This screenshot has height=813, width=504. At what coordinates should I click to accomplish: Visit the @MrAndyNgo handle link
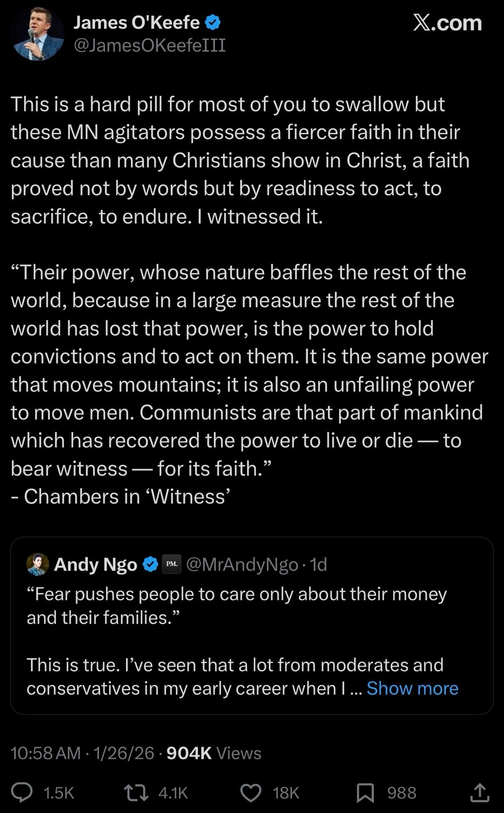coord(242,564)
